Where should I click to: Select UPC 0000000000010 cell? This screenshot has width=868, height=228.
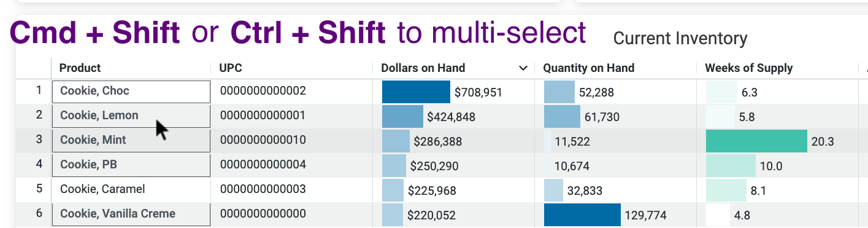(263, 140)
